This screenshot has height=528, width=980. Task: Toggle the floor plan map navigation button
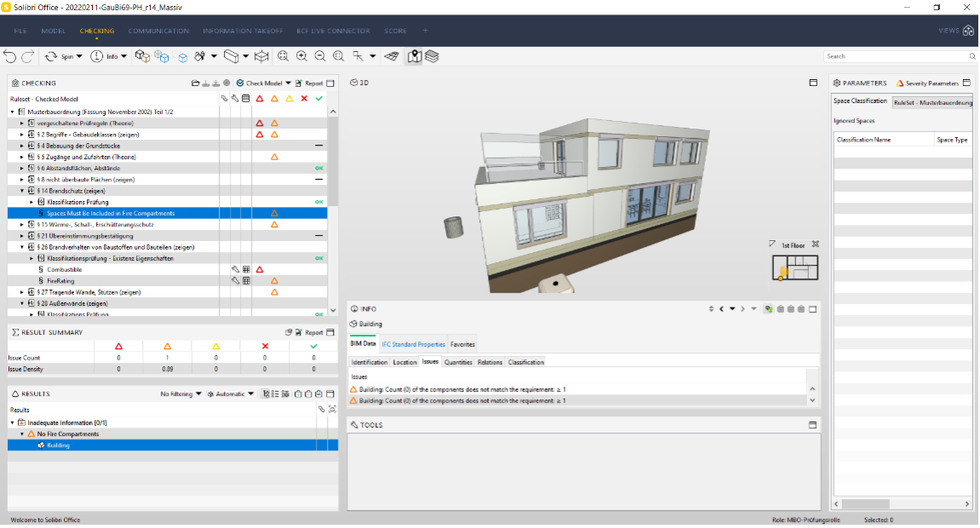coord(414,56)
